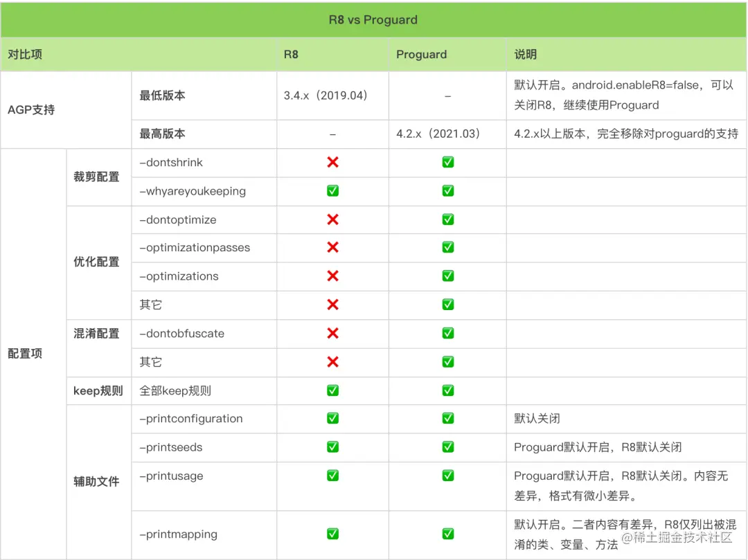Screen dimensions: 748x560
Task: Click the Proguard check for -optimizationpasses
Action: 448,247
